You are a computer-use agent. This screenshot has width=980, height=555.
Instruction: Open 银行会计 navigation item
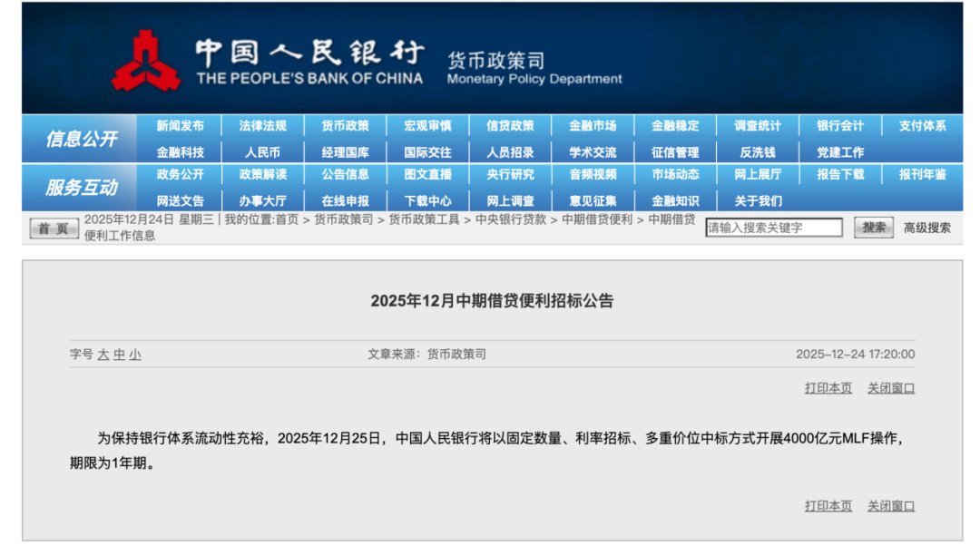pos(840,126)
